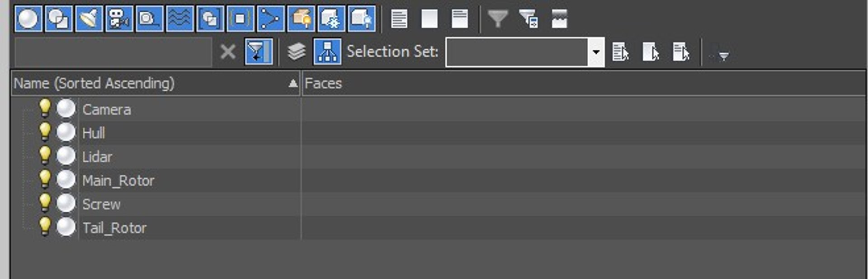Click the name search input field
Image resolution: width=868 pixels, height=279 pixels.
pyautogui.click(x=113, y=52)
